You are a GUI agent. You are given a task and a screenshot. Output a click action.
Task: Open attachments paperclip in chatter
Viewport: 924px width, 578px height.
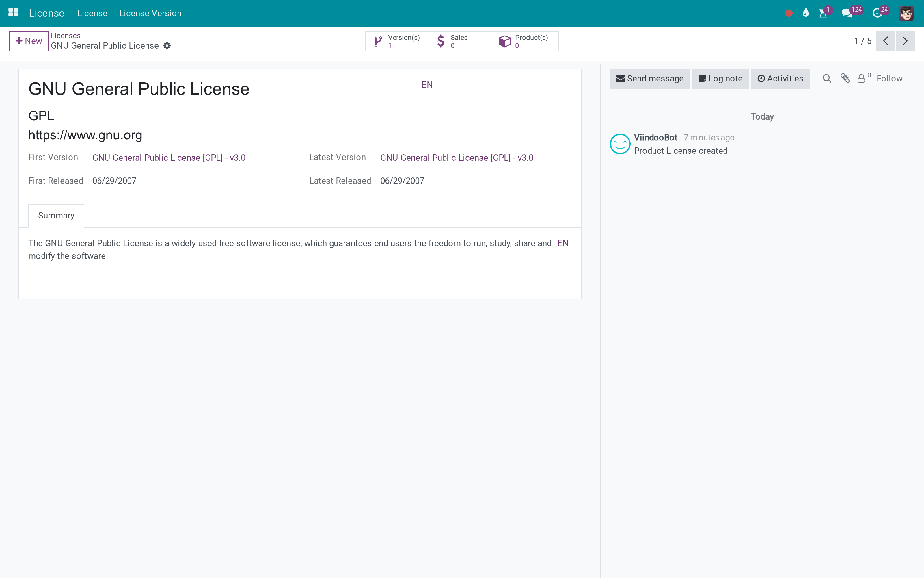(845, 78)
